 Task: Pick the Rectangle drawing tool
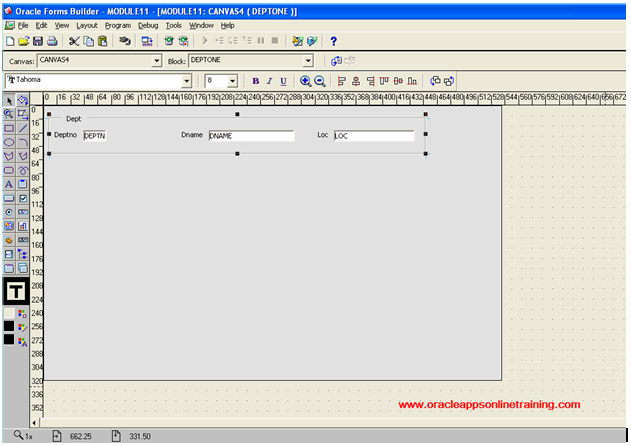coord(9,129)
